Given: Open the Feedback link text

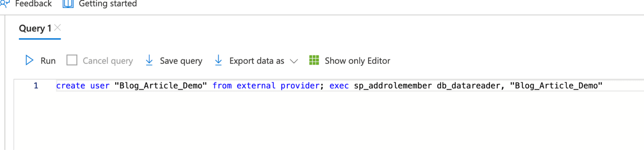Looking at the screenshot, I should (x=34, y=4).
